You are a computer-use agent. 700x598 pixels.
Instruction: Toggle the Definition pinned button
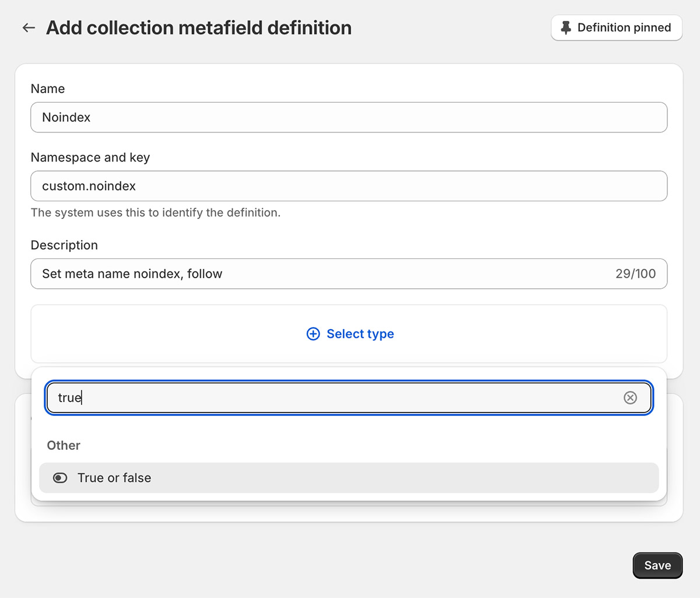click(617, 28)
